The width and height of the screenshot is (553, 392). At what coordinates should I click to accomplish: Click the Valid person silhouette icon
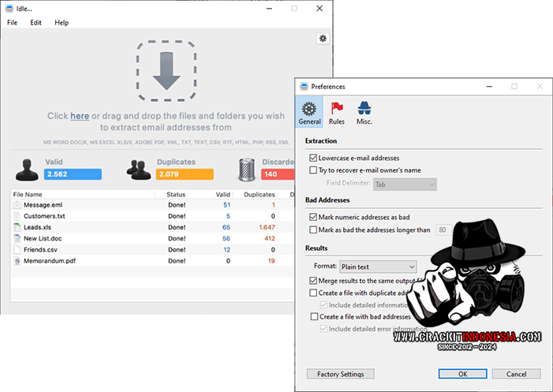(28, 169)
